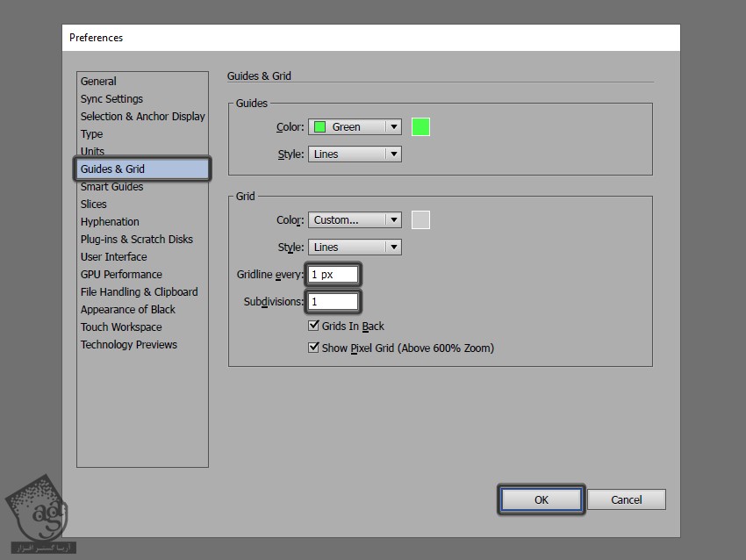The height and width of the screenshot is (560, 746).
Task: Enable the Grids In Back checkbox
Action: [314, 326]
